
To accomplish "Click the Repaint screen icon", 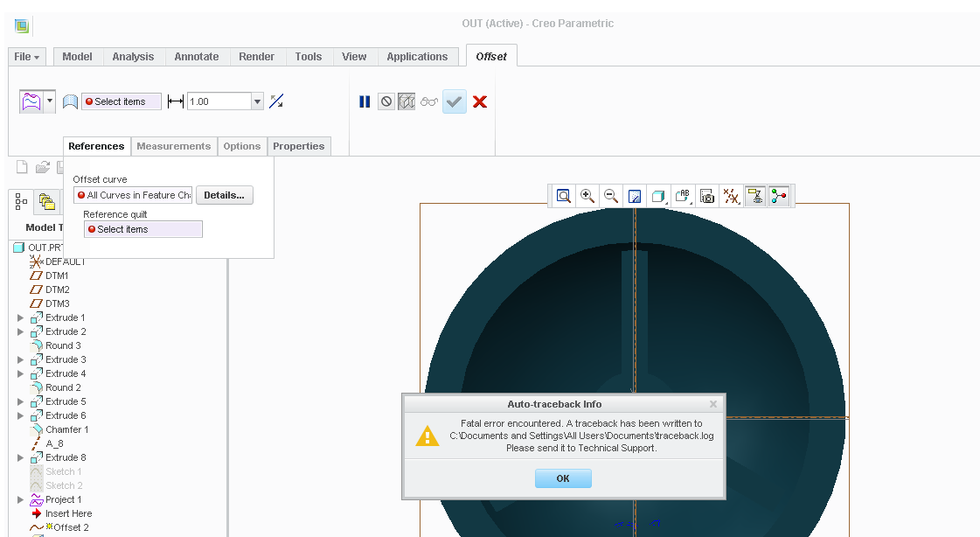I will coord(635,196).
